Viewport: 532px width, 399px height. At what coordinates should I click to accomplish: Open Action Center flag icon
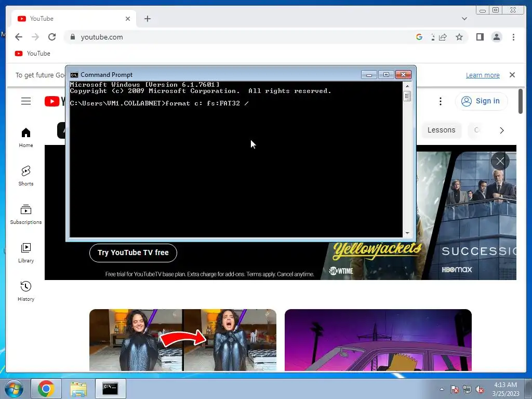(454, 389)
